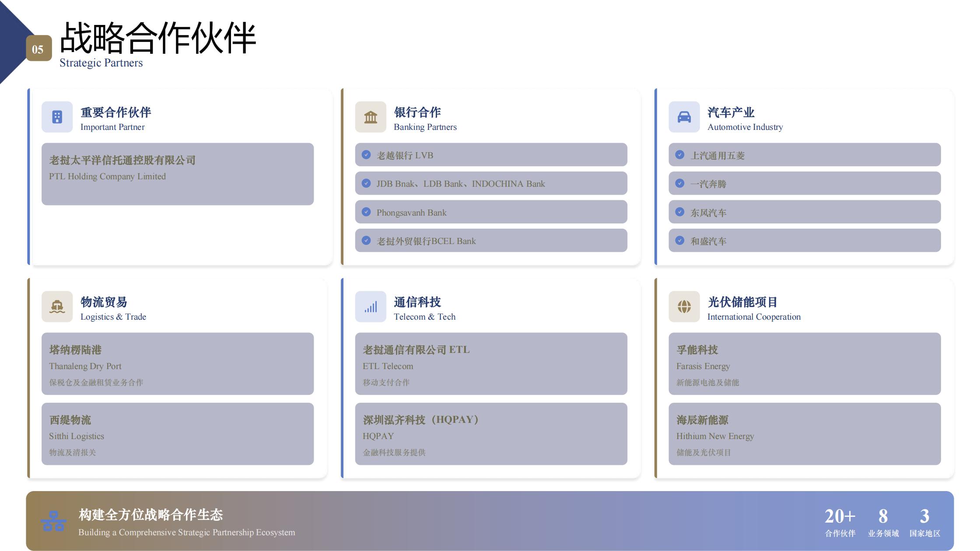The width and height of the screenshot is (980, 551).
Task: Click the check icon beside JDB Bnak row
Action: (x=366, y=183)
